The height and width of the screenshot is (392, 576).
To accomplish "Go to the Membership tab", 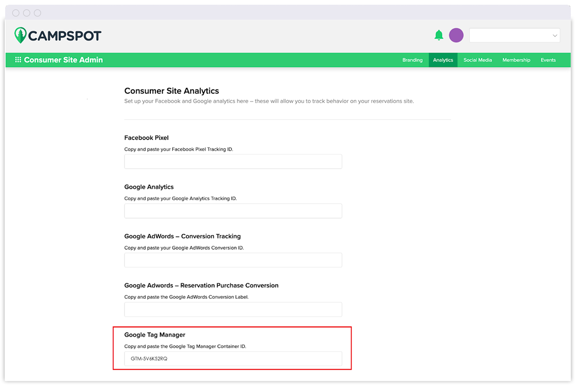I will (516, 60).
